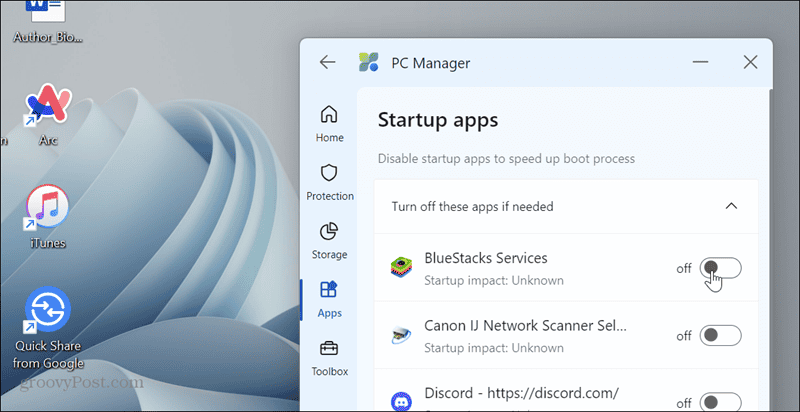Screen dimensions: 800x412
Task: Toggle the Discord startup switch
Action: 720,402
